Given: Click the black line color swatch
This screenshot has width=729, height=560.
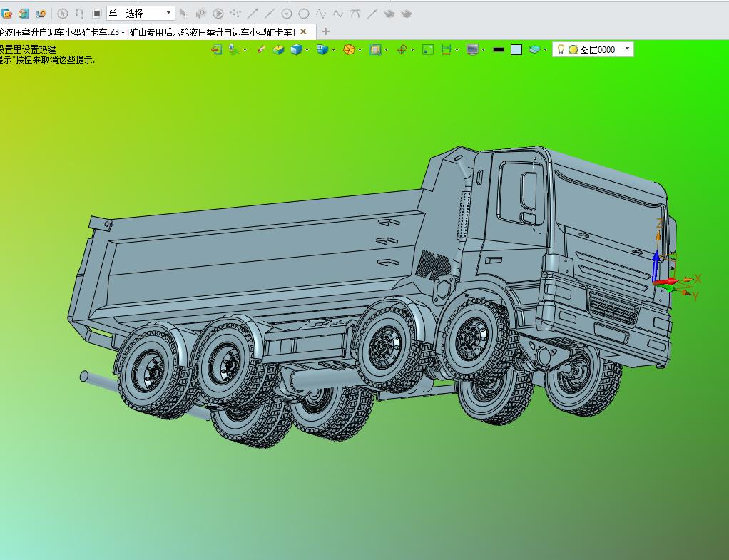Looking at the screenshot, I should pyautogui.click(x=499, y=49).
